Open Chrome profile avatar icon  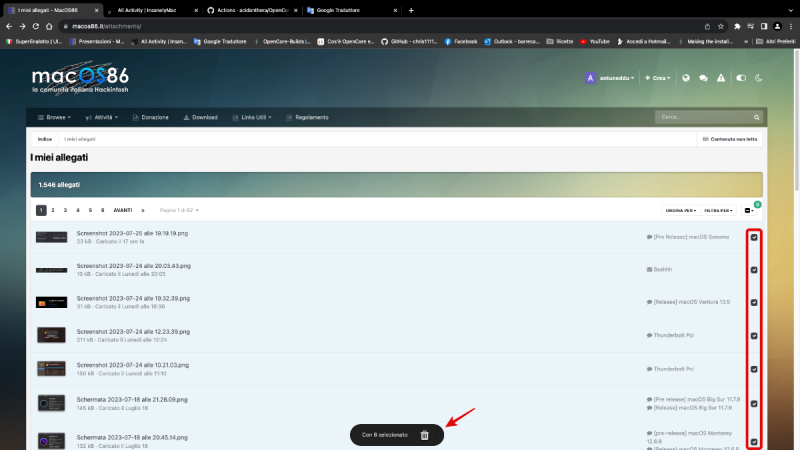tap(777, 26)
